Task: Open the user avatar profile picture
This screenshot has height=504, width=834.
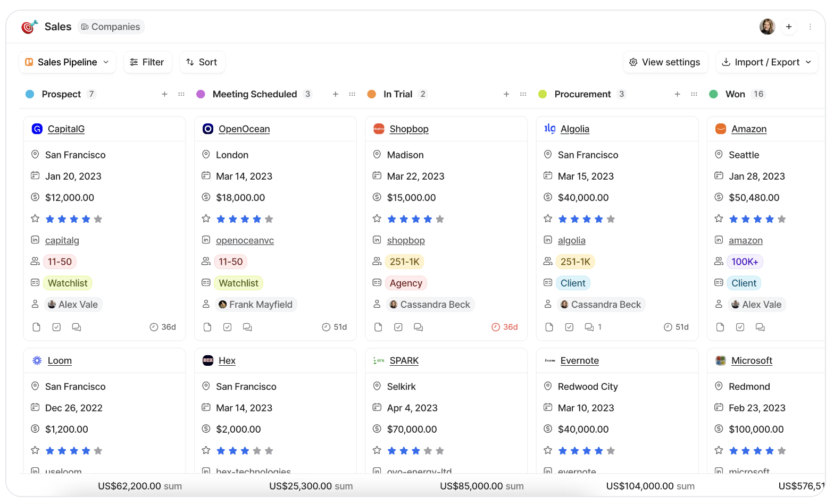Action: tap(767, 27)
